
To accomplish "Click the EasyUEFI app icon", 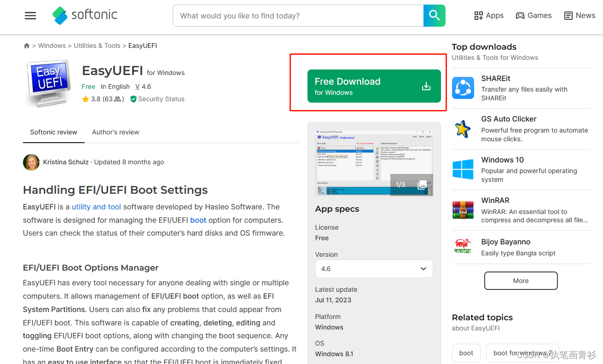I will pyautogui.click(x=48, y=83).
